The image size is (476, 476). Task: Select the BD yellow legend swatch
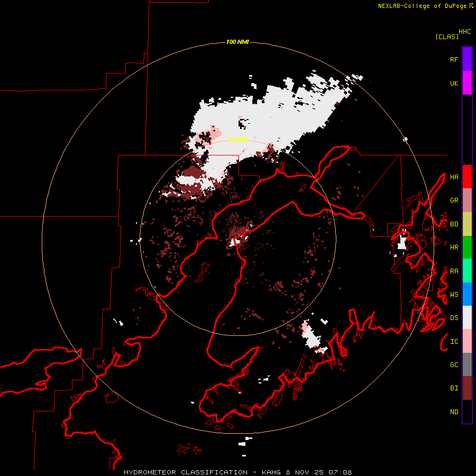(467, 224)
